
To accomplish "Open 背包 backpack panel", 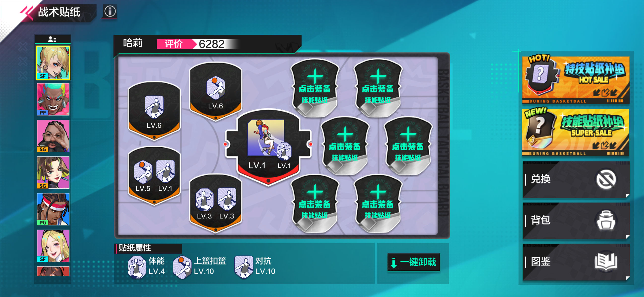I will point(576,221).
